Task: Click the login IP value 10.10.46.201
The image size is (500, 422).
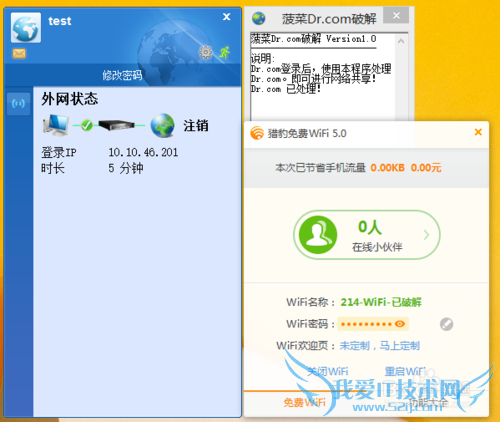Action: click(x=143, y=152)
